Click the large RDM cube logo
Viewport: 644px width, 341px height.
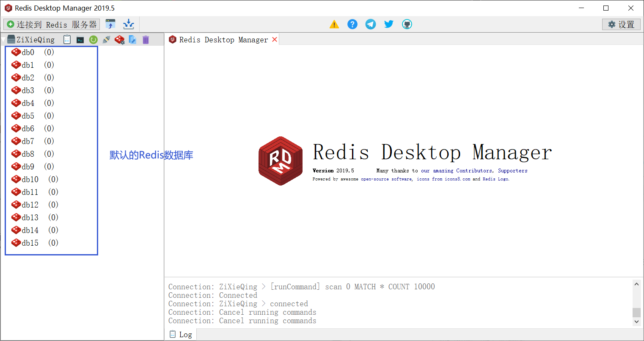point(281,161)
